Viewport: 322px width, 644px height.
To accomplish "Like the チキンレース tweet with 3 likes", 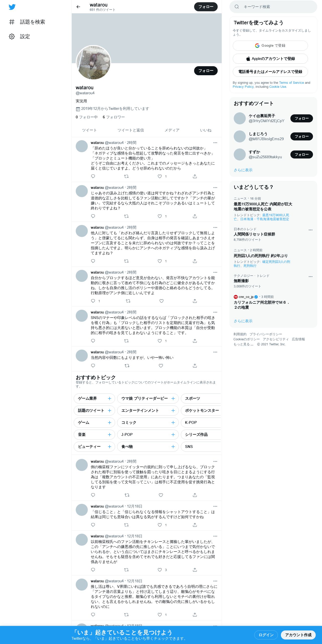I will coord(160,570).
